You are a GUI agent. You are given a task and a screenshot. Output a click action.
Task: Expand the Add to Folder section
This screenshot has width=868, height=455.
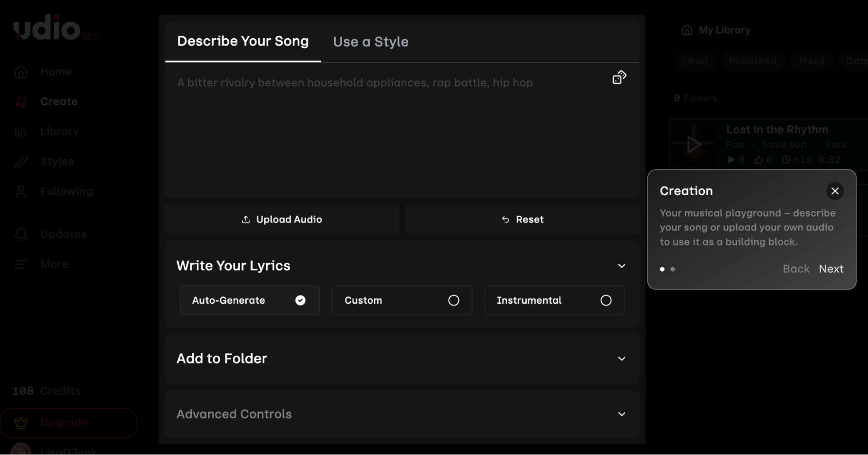pyautogui.click(x=622, y=359)
